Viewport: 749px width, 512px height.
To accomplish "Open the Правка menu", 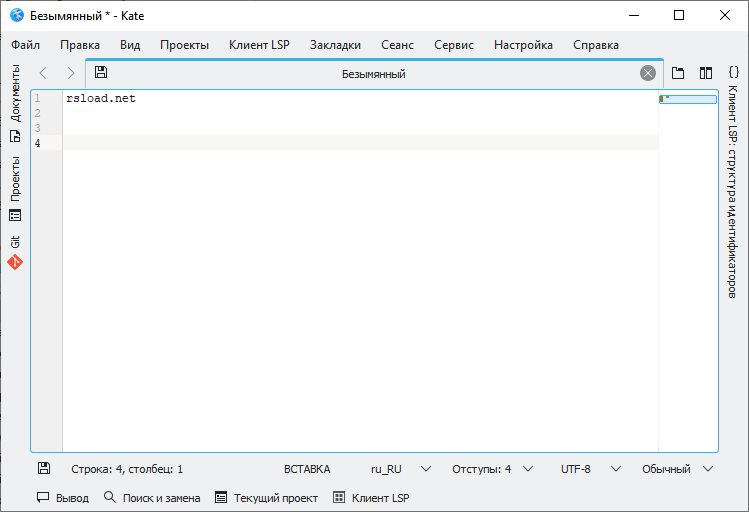I will [80, 45].
